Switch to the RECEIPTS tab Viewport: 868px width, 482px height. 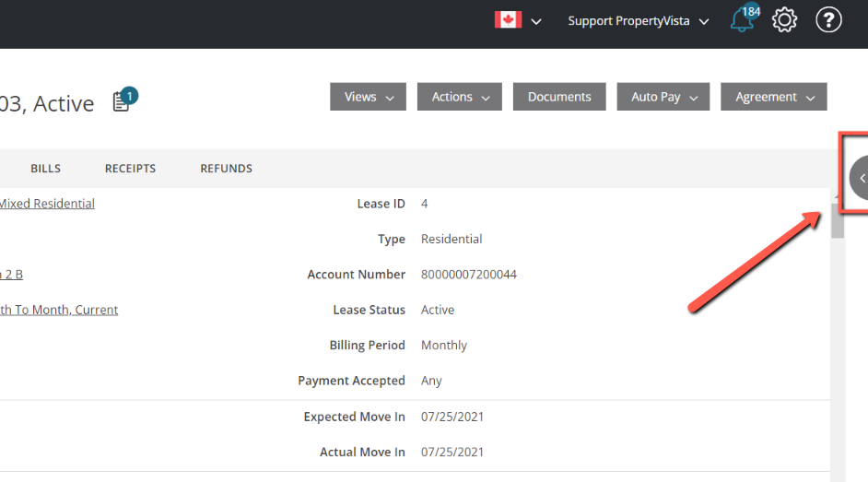coord(130,169)
